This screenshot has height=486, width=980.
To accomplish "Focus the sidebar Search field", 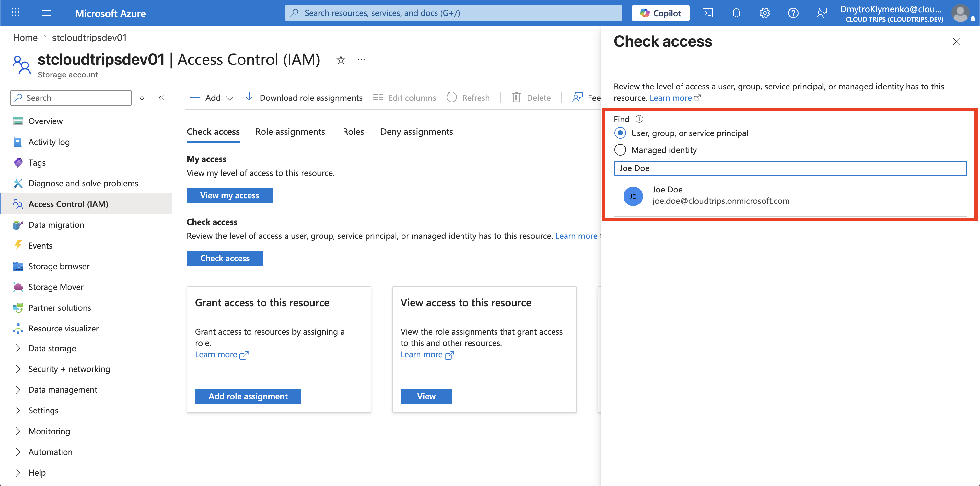I will coord(71,98).
